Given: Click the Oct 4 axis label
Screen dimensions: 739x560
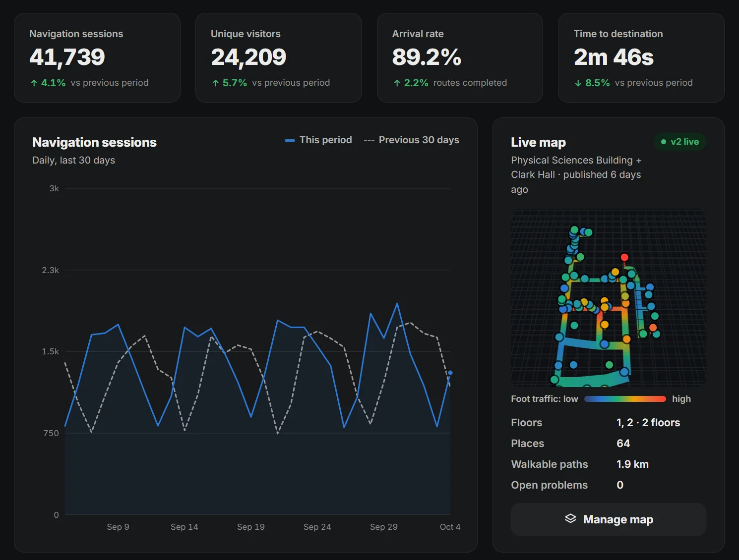Looking at the screenshot, I should (x=450, y=527).
